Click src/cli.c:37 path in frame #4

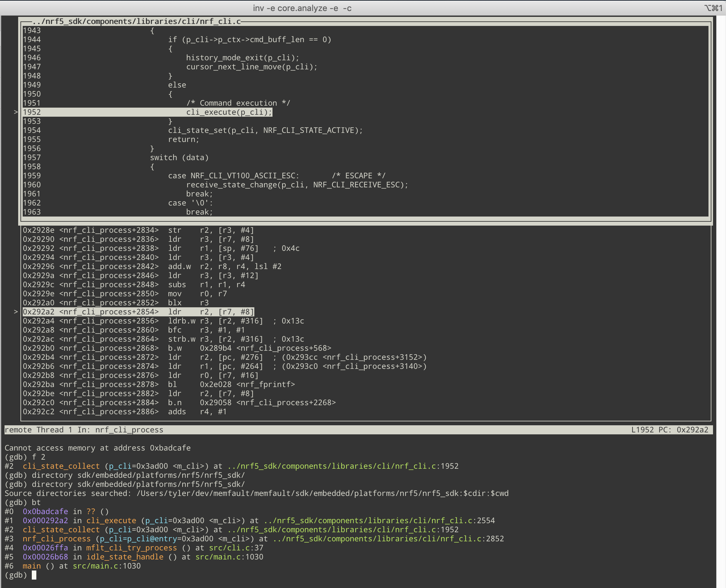(236, 548)
